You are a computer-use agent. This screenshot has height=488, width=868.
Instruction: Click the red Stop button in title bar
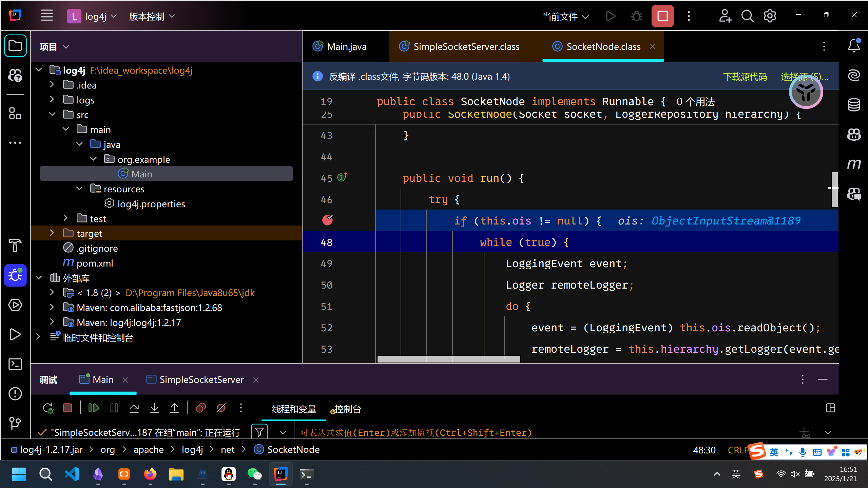662,16
